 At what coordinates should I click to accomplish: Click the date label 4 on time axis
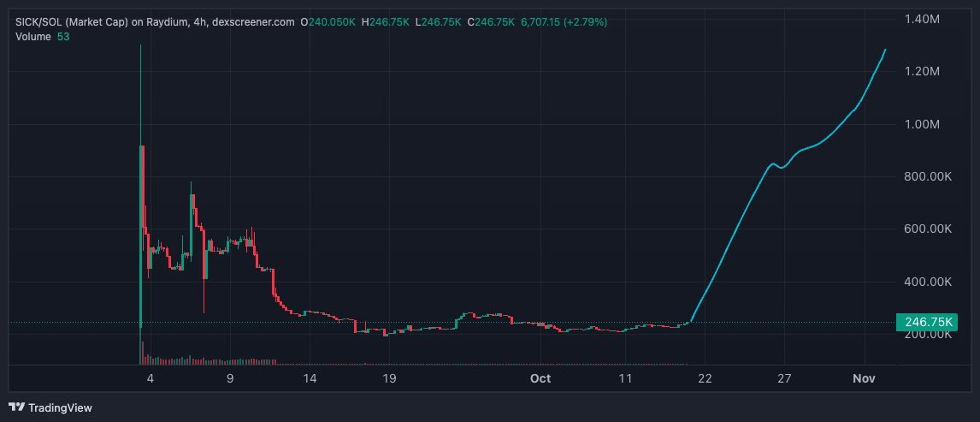tap(150, 378)
